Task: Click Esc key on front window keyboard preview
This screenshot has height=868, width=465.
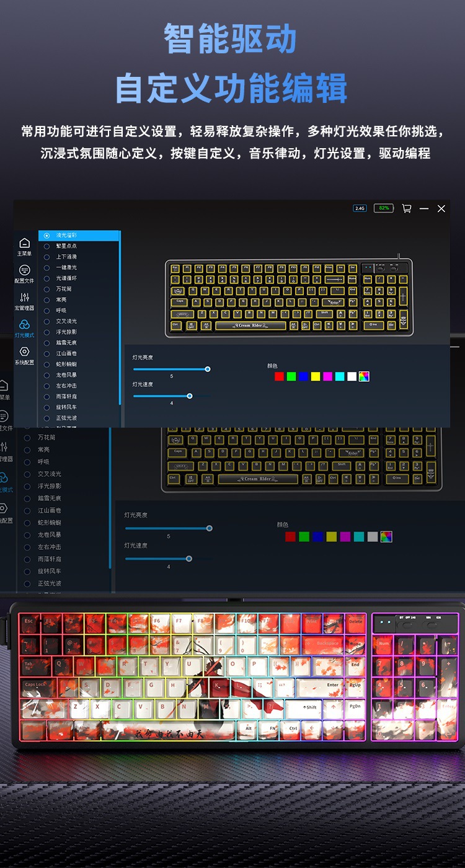Action: pos(175,268)
